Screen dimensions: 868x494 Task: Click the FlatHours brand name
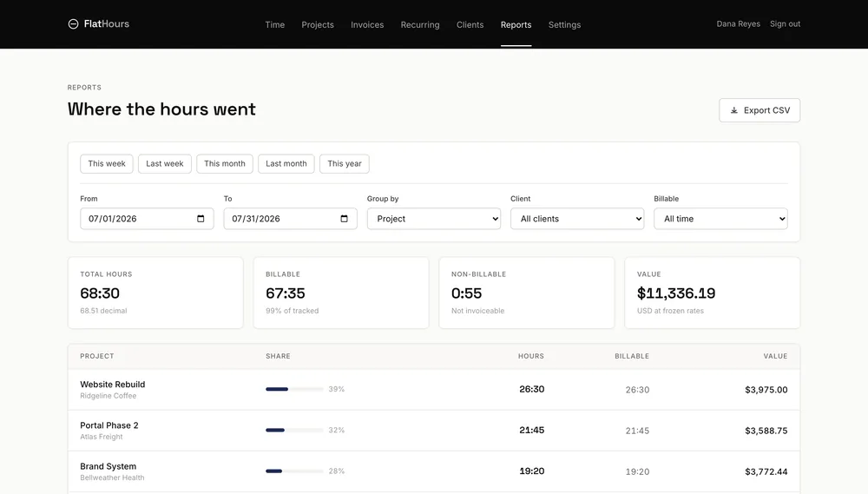(106, 23)
